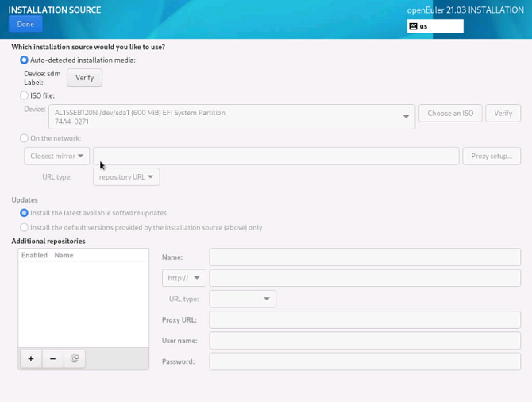
Task: Open Proxy setup dialog
Action: (492, 156)
